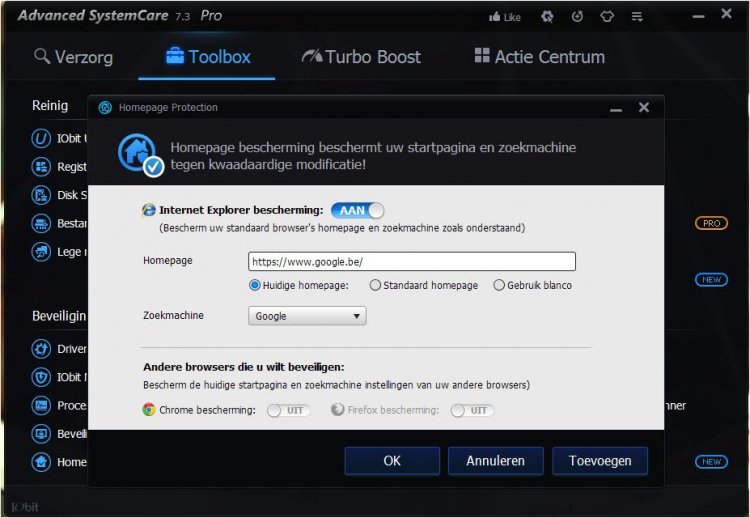Click the Homepage Protection house icon in sidebar
Viewport: 750px width, 518px height.
tap(41, 462)
